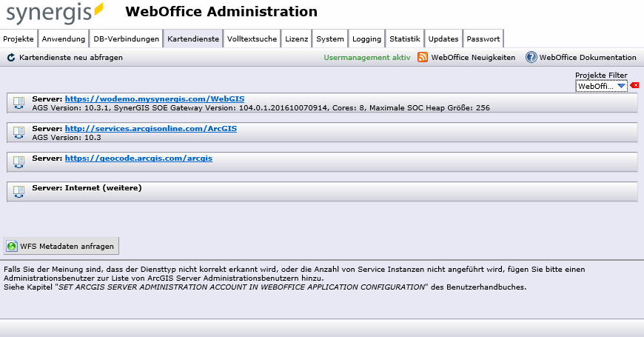
Task: Switch to the Logging tab
Action: (x=366, y=39)
